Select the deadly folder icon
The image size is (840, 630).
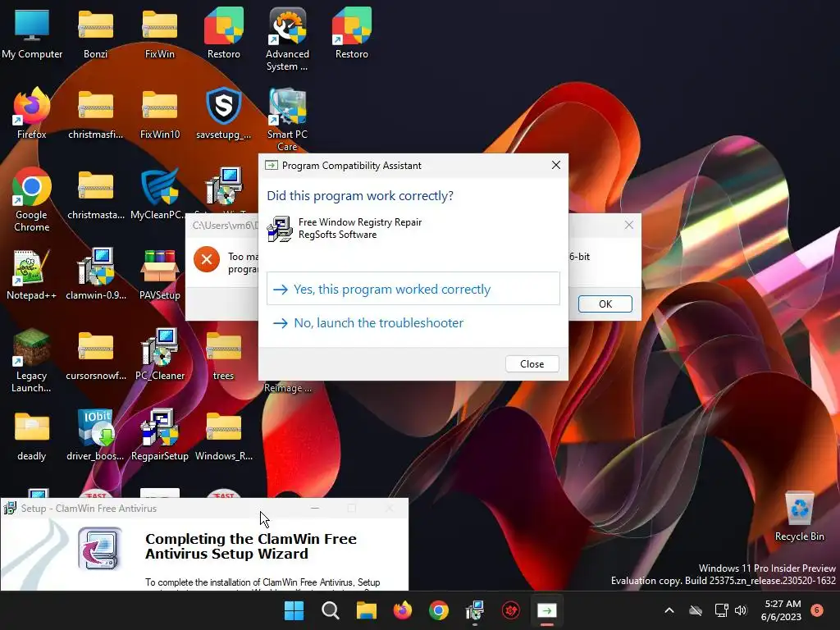click(x=32, y=435)
